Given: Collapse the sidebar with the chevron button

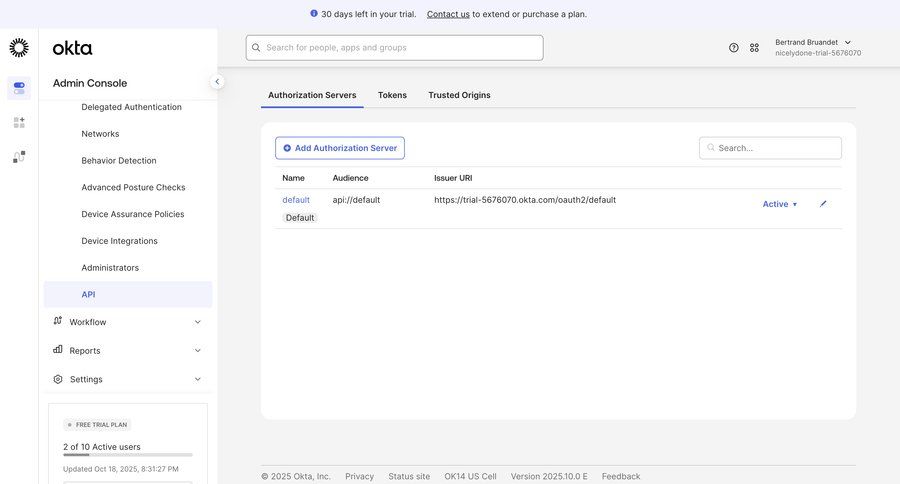Looking at the screenshot, I should click(x=217, y=82).
